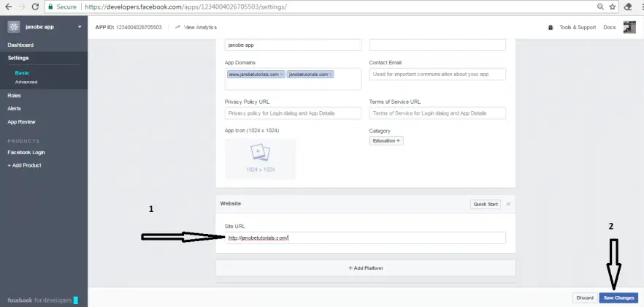Focus the Privacy Policy URL field

pos(293,113)
